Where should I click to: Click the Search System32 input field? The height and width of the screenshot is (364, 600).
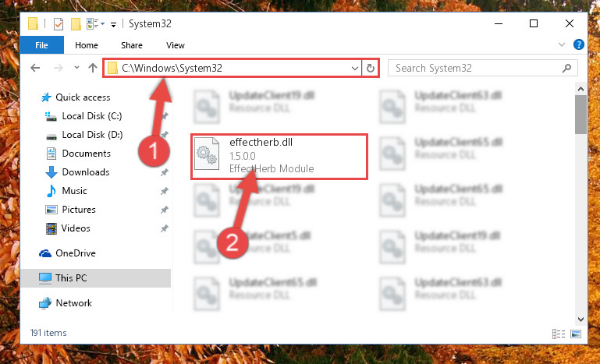tap(478, 68)
